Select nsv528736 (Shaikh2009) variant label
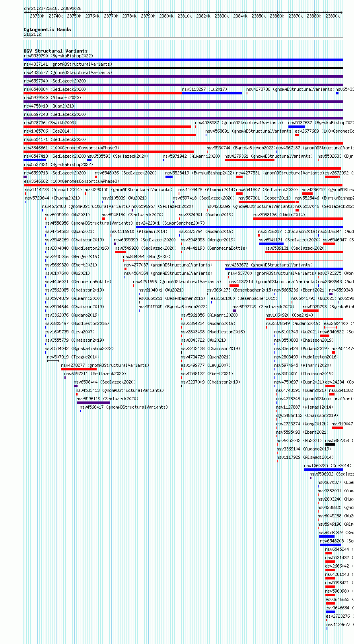354x644 pixels. [x=50, y=123]
